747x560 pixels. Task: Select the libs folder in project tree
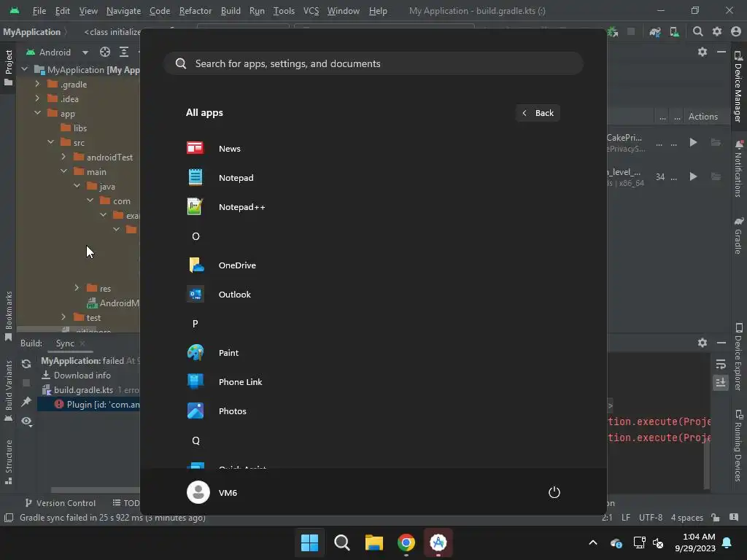pyautogui.click(x=74, y=128)
